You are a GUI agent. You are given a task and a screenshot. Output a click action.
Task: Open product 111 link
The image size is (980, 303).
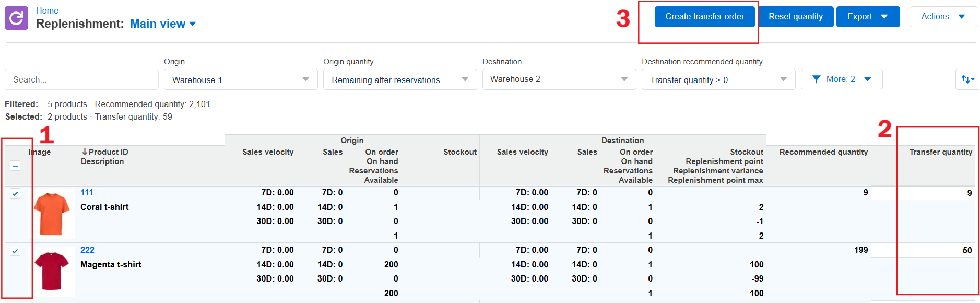(x=87, y=192)
